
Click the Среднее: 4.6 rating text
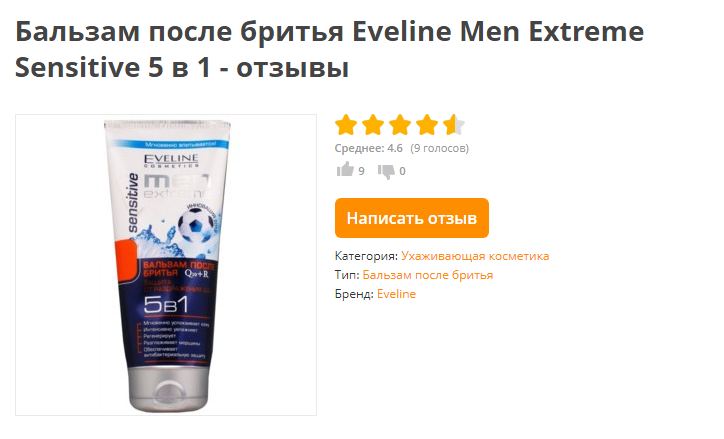click(x=368, y=148)
